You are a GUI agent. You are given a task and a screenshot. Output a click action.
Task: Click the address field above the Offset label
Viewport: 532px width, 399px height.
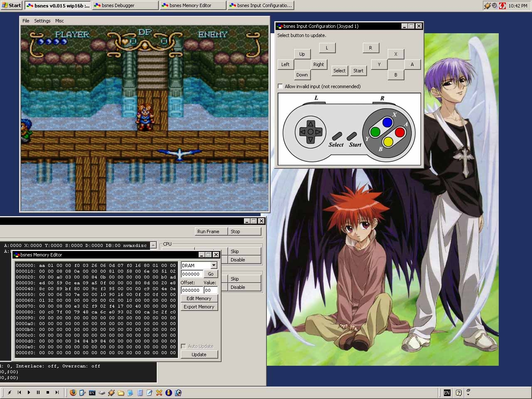coord(192,274)
